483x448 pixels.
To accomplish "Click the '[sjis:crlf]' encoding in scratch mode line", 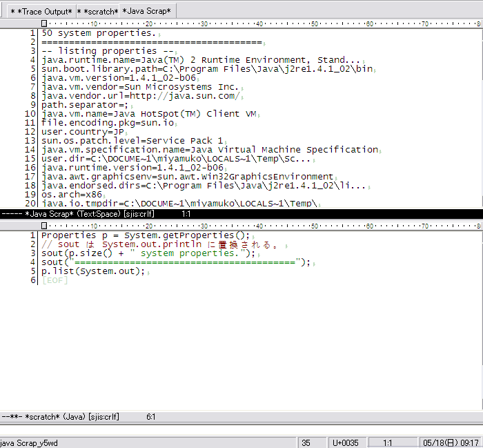I will [x=103, y=417].
